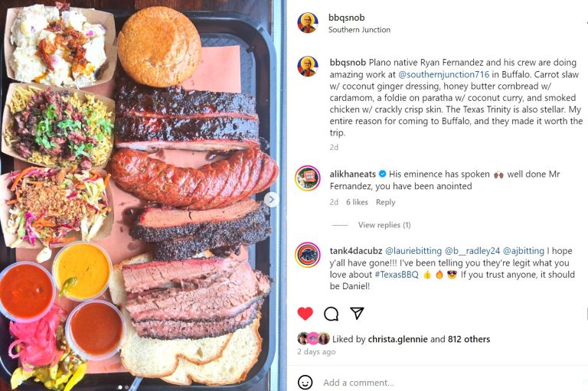Viewport: 588px width, 391px height.
Task: View 6 likes on alikhaneats comment
Action: pyautogui.click(x=357, y=202)
